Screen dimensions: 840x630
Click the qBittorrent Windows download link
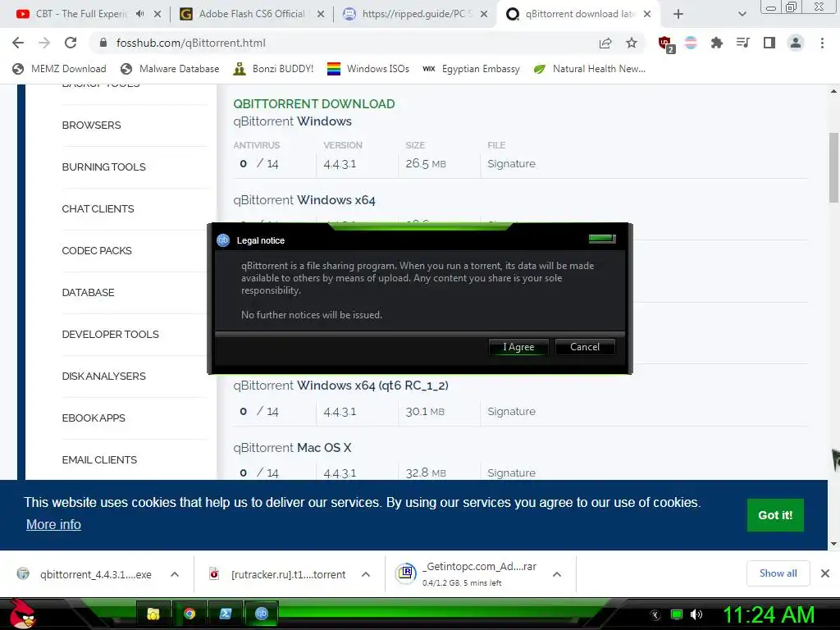tap(292, 121)
